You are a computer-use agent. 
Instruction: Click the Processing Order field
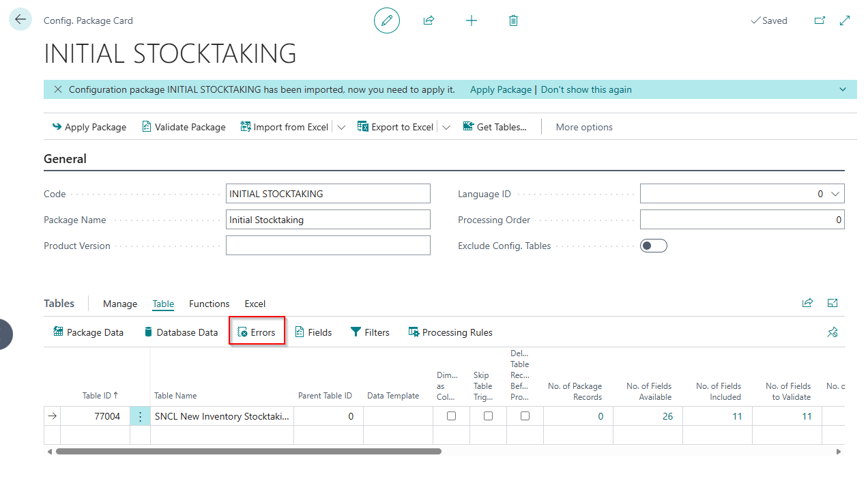click(x=742, y=220)
